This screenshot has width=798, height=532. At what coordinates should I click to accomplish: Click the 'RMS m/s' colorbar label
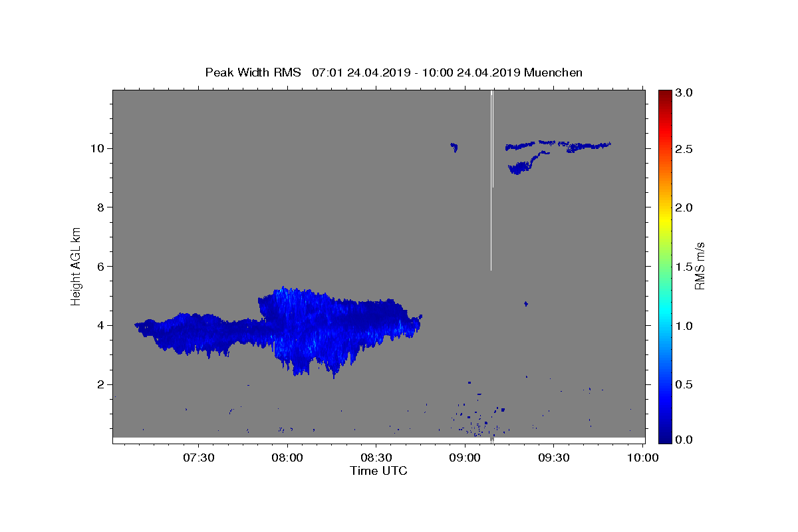click(700, 266)
